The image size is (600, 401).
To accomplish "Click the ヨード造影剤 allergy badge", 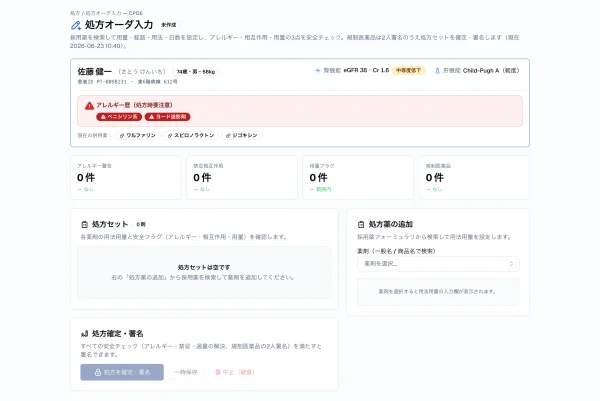I will [x=167, y=117].
